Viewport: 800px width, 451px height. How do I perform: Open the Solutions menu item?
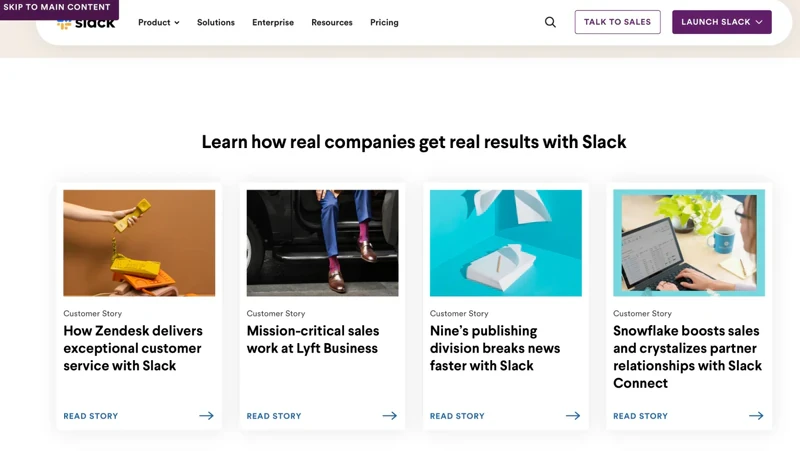[216, 22]
